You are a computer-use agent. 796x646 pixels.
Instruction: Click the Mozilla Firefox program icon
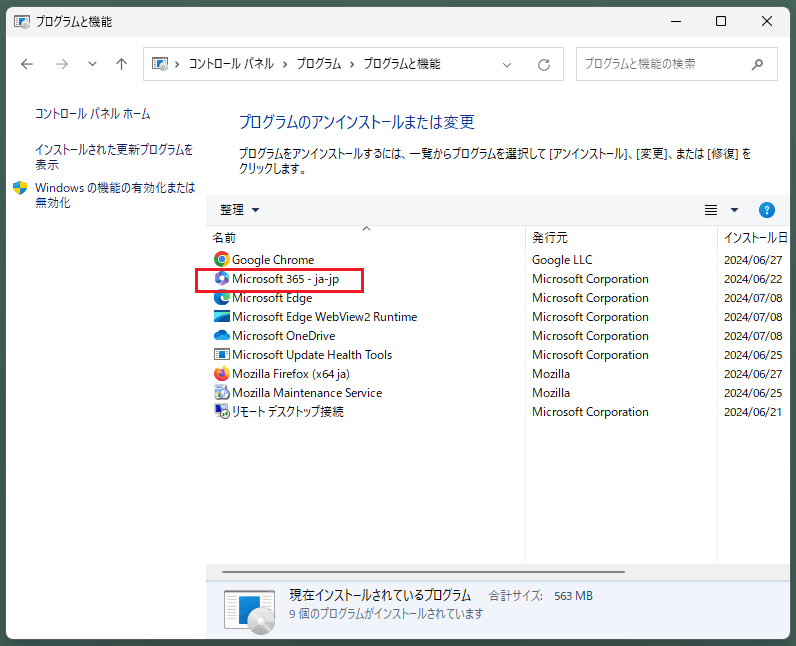pyautogui.click(x=221, y=374)
